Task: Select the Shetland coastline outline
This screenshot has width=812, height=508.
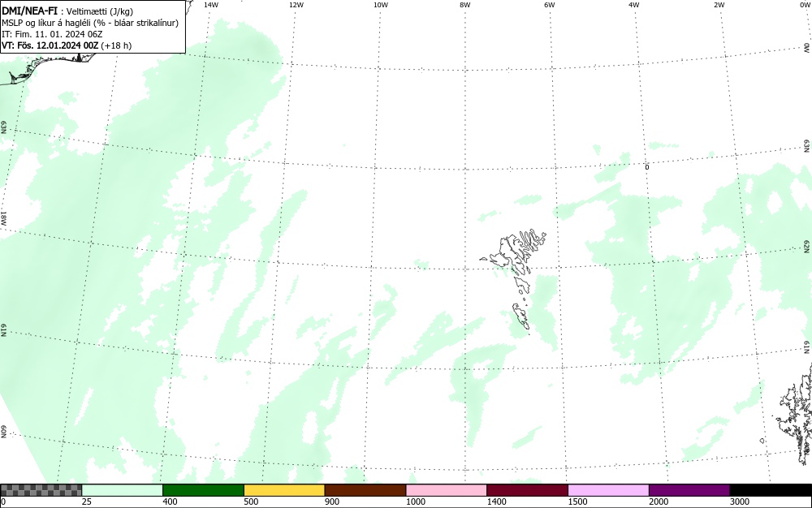Action: coord(795,414)
